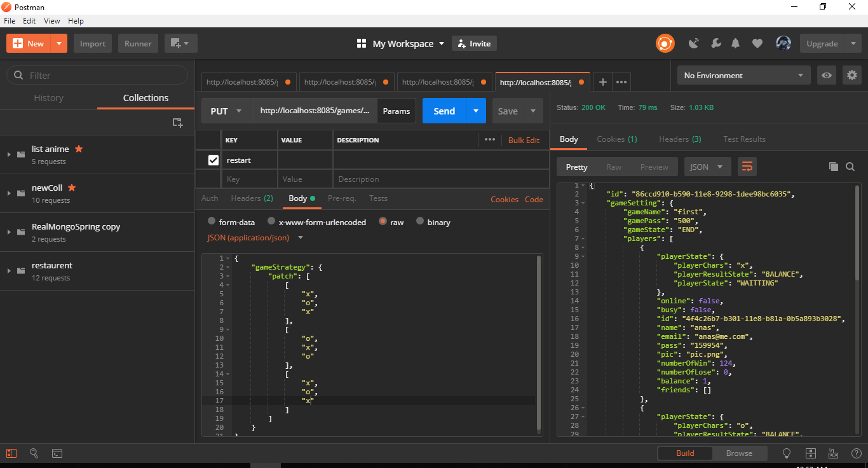
Task: Switch to the History tab
Action: click(48, 97)
